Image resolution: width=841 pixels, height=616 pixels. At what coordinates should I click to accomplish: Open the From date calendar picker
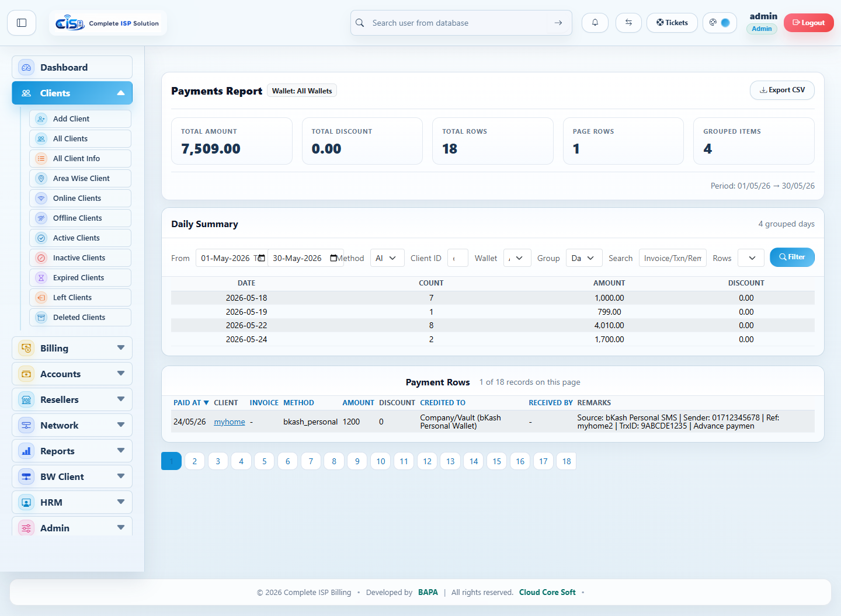pos(261,258)
